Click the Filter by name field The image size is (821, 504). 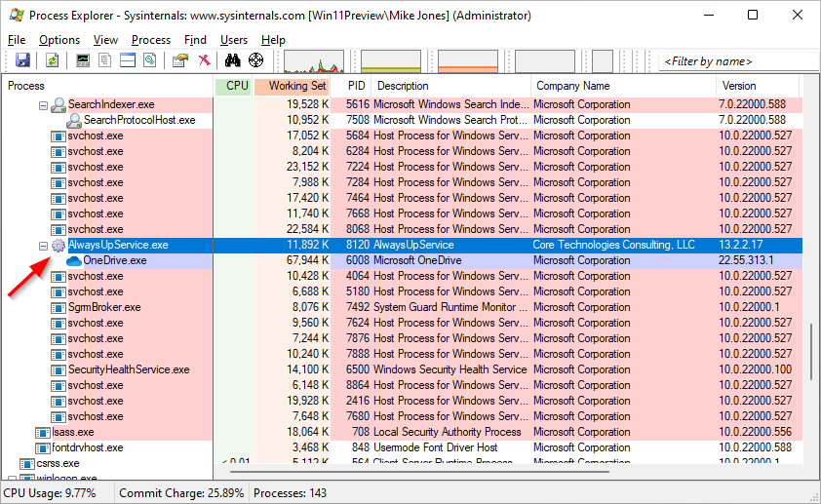739,61
